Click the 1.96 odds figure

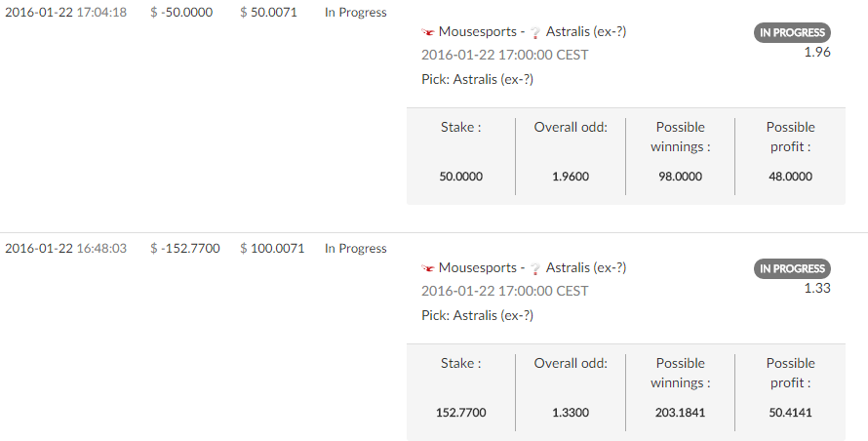click(x=817, y=52)
